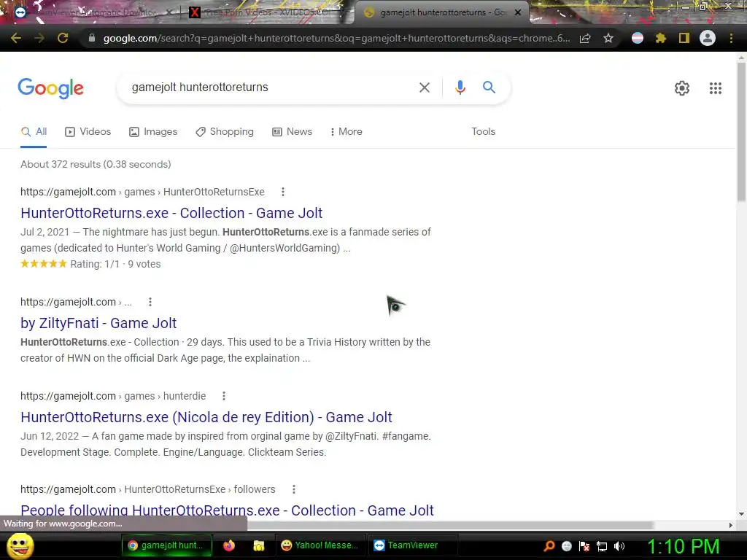
Task: Open by ZiltyFnati - Game Jolt result
Action: [x=98, y=323]
